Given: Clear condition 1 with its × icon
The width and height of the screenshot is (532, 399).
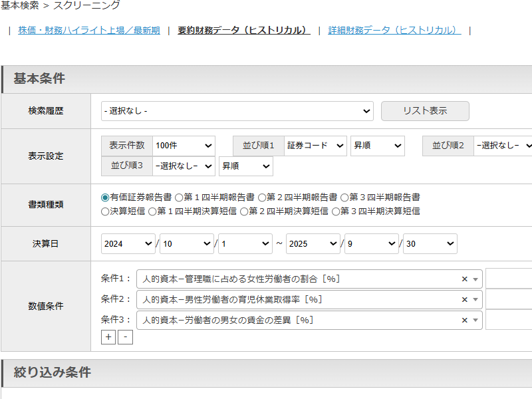Looking at the screenshot, I should tap(465, 279).
